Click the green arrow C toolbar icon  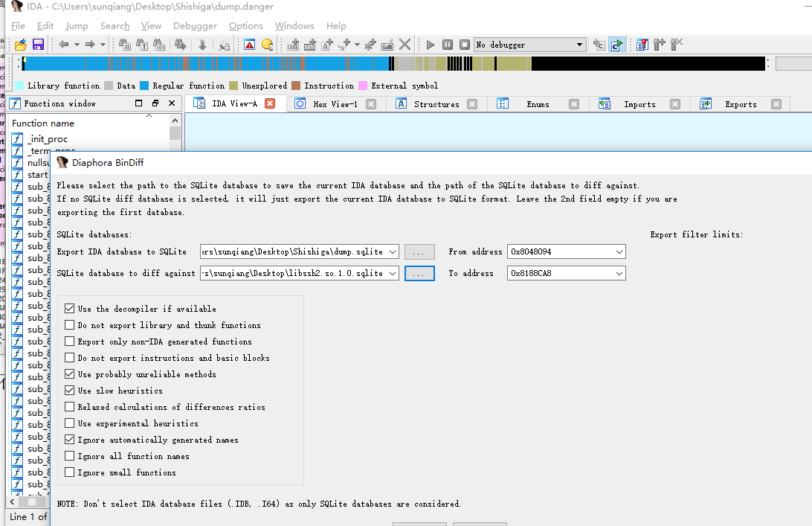[616, 45]
